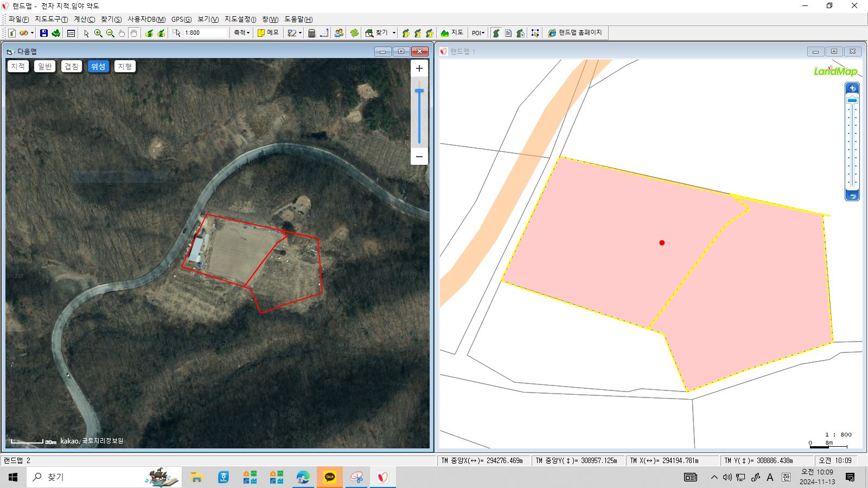This screenshot has width=868, height=488.
Task: Open KakaoTalk from the taskbar
Action: [329, 477]
